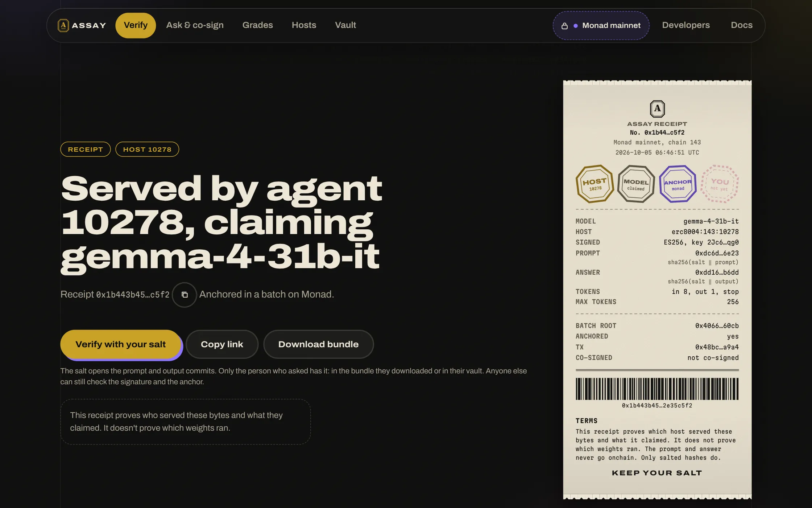812x508 pixels.
Task: Click the receipt number No. 0x1b44…c5f2
Action: tap(657, 133)
